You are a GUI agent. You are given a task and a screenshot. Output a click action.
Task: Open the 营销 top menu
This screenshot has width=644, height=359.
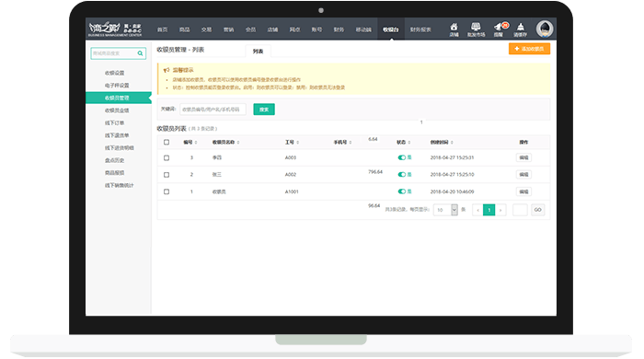coord(228,29)
